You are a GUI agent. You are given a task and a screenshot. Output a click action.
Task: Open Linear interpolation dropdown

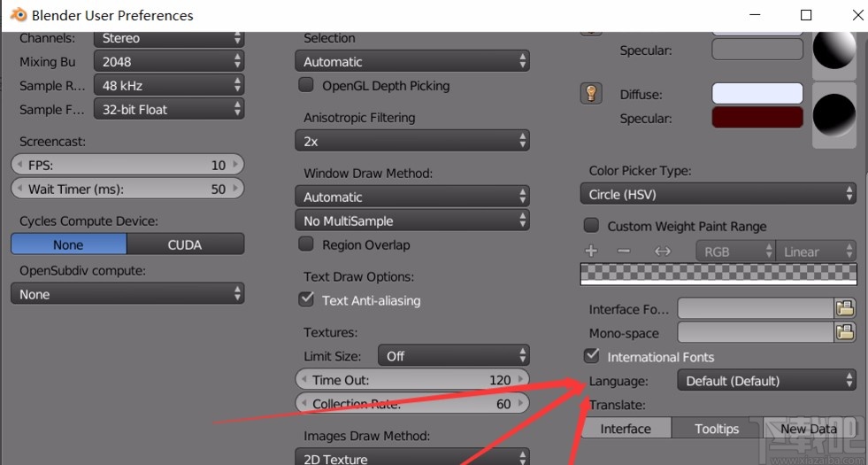[x=816, y=252]
